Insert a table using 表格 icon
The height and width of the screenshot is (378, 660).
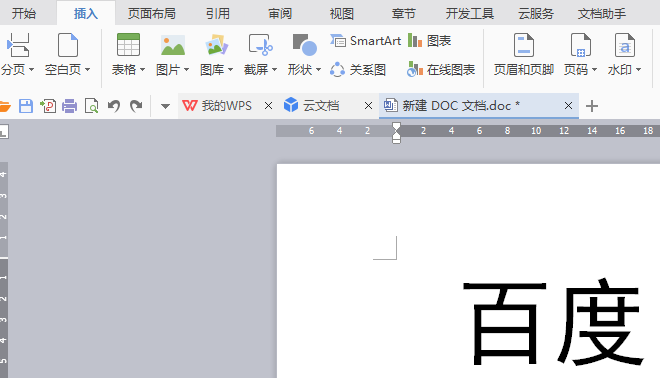point(128,45)
